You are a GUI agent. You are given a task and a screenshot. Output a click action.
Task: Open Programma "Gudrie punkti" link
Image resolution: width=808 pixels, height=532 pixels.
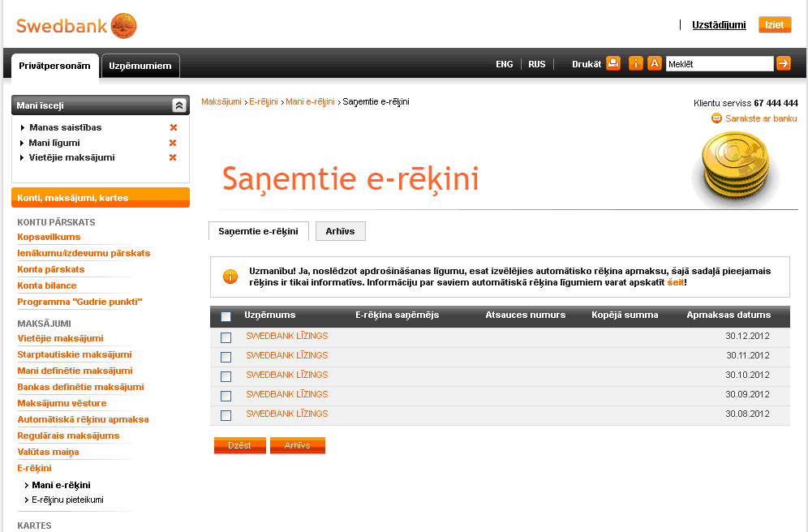click(80, 302)
